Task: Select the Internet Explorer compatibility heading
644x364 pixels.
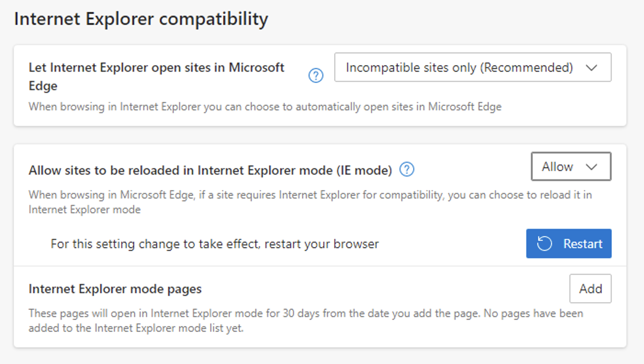Action: tap(141, 19)
